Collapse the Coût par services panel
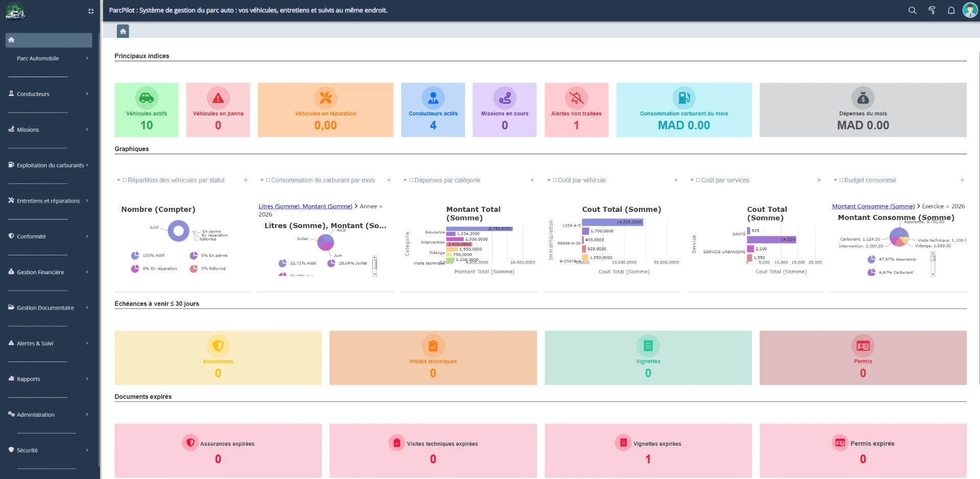 (692, 180)
